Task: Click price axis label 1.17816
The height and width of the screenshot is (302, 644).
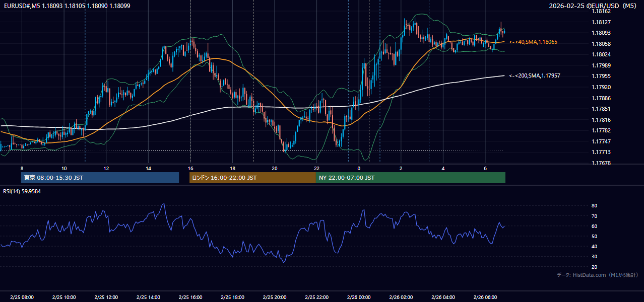Action: coord(602,120)
